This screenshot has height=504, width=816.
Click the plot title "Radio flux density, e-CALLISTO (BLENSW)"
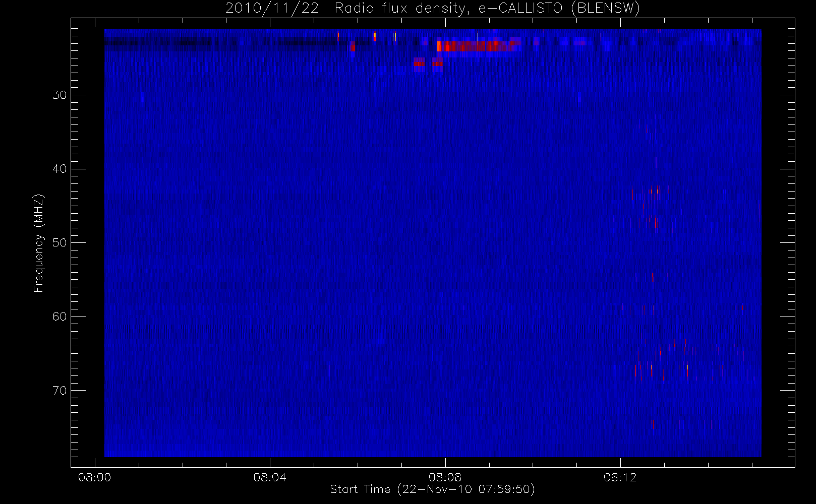point(487,9)
